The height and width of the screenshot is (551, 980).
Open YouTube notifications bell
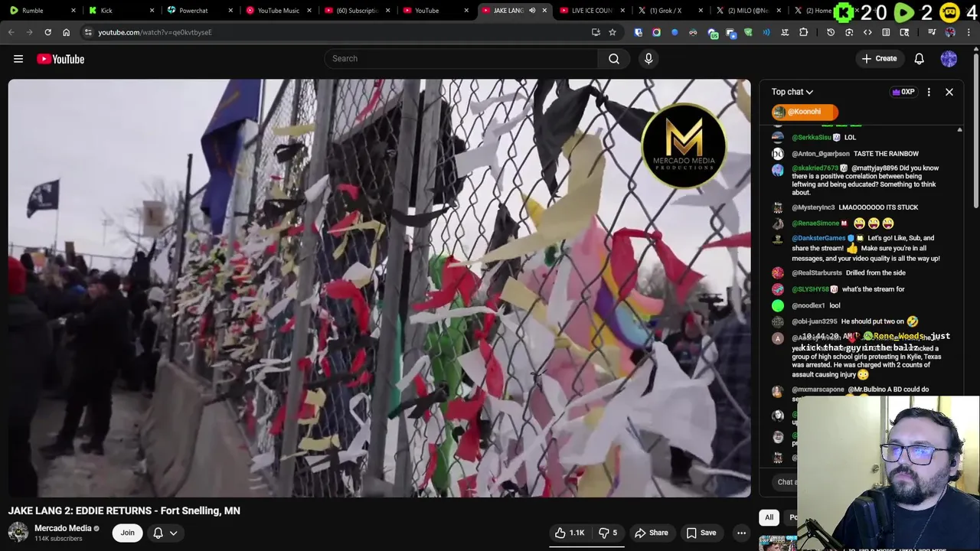click(x=920, y=59)
